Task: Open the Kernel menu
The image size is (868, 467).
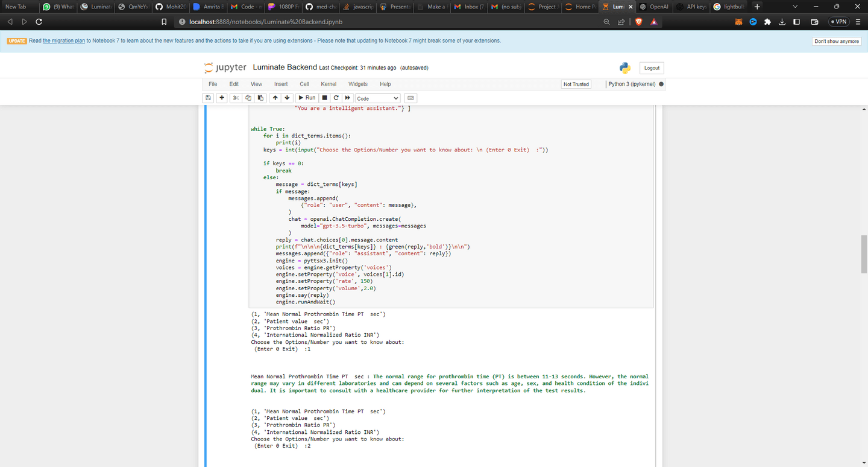Action: tap(329, 84)
